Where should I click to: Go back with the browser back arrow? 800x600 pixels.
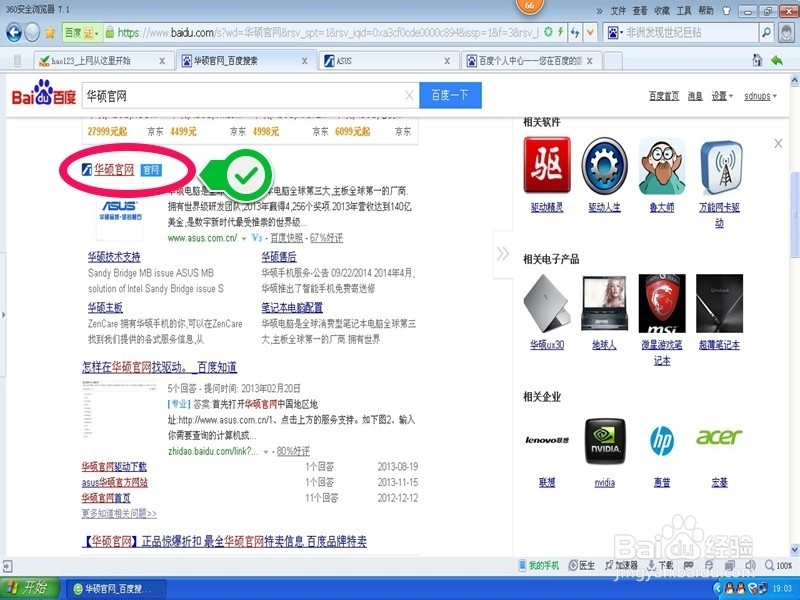[x=13, y=33]
